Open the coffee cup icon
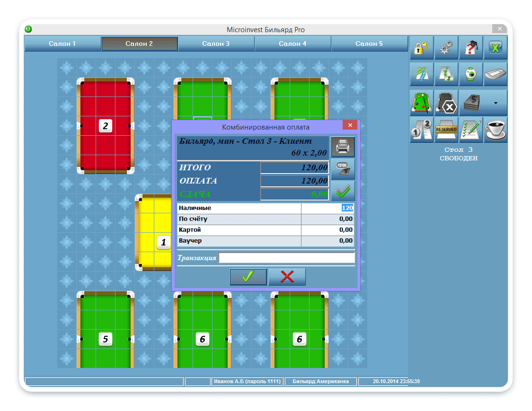 point(496,130)
